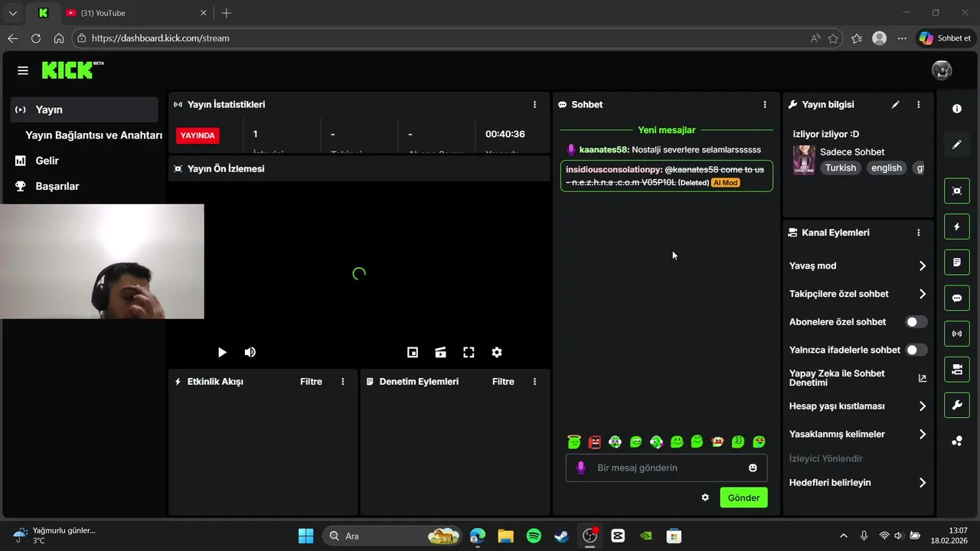Toggle the chat bubble icon in the right sidebar
980x551 pixels.
(957, 298)
